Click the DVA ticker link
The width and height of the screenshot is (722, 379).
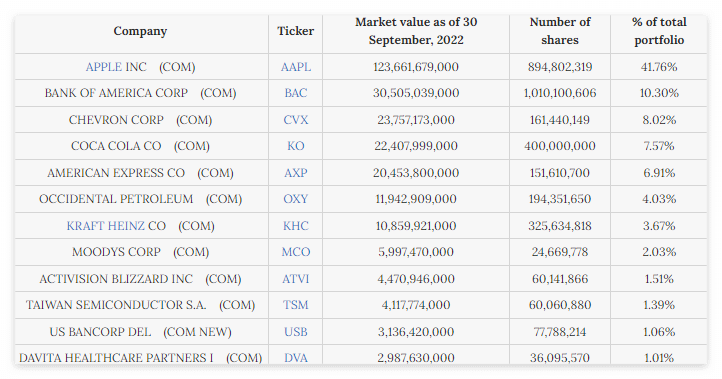[x=296, y=358]
